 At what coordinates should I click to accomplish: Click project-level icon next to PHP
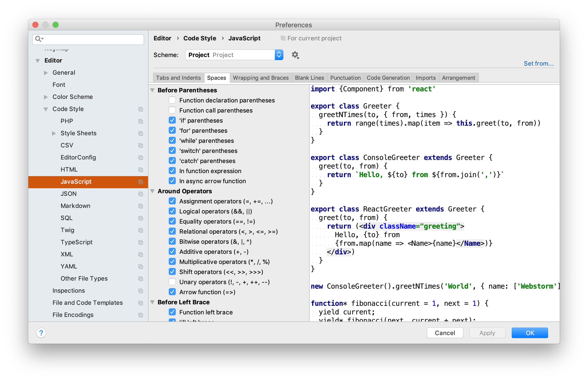pos(141,121)
